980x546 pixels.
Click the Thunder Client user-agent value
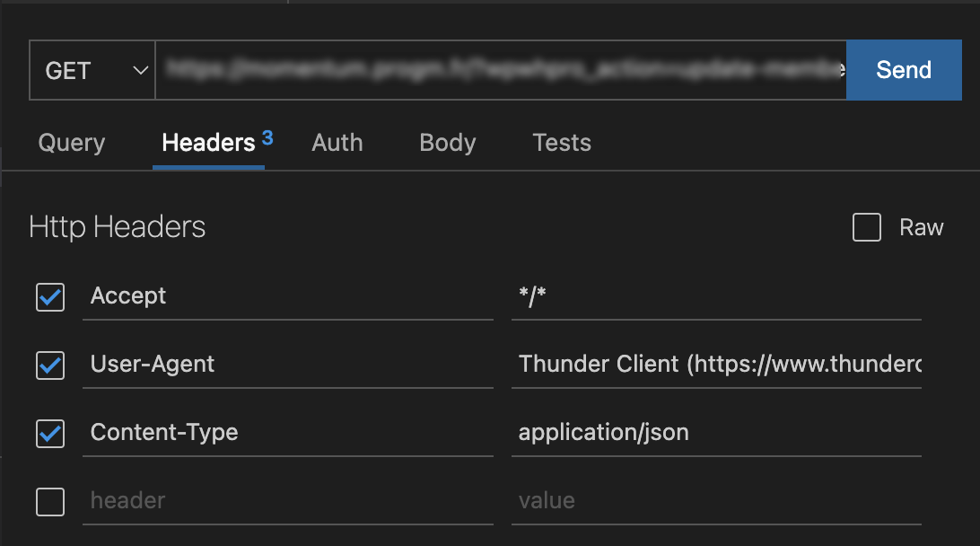click(716, 365)
